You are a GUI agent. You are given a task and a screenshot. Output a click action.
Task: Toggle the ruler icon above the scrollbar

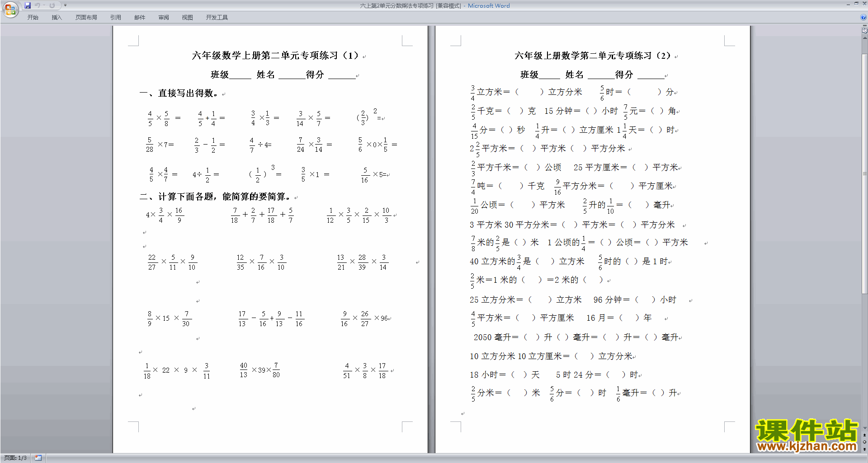[864, 31]
